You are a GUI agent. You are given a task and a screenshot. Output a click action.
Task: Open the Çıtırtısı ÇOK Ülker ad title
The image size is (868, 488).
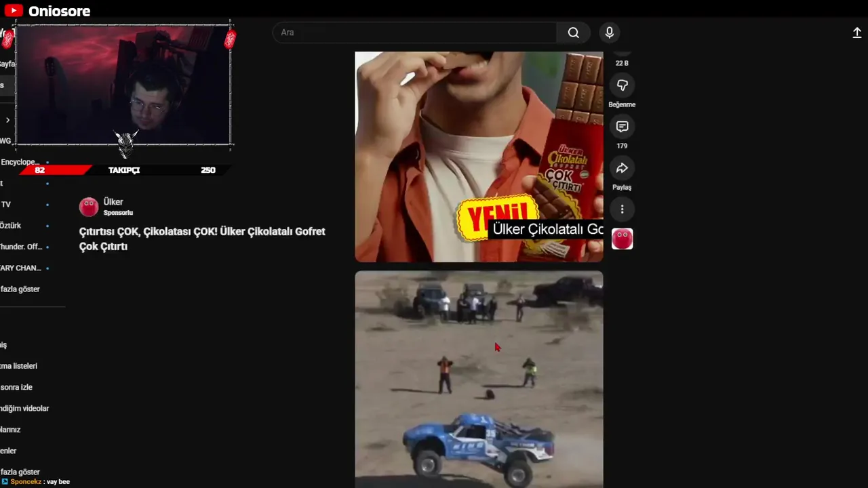[x=202, y=239]
